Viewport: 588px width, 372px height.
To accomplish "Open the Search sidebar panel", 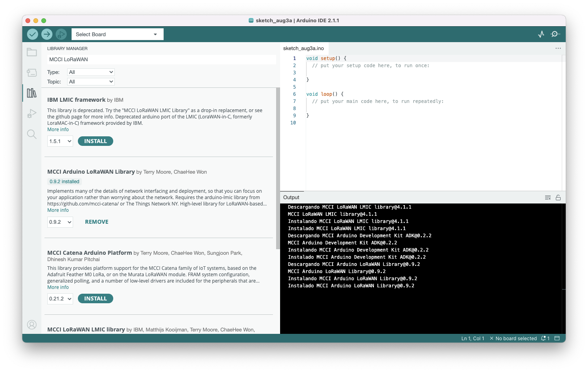I will point(32,134).
